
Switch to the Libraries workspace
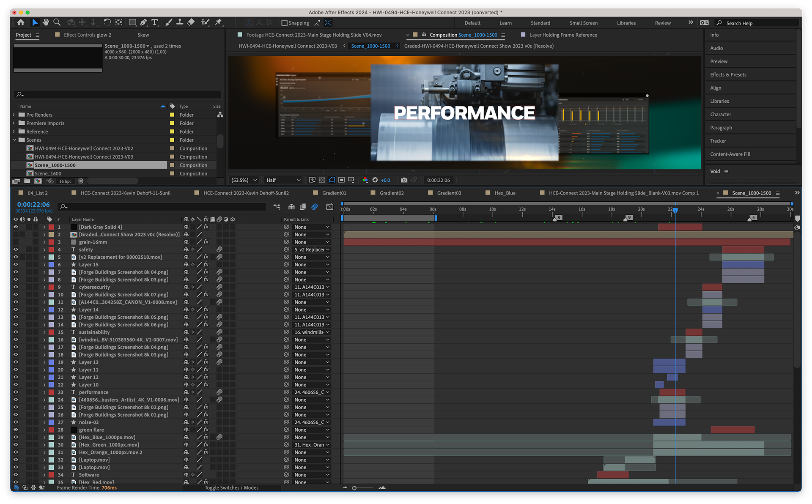click(626, 23)
